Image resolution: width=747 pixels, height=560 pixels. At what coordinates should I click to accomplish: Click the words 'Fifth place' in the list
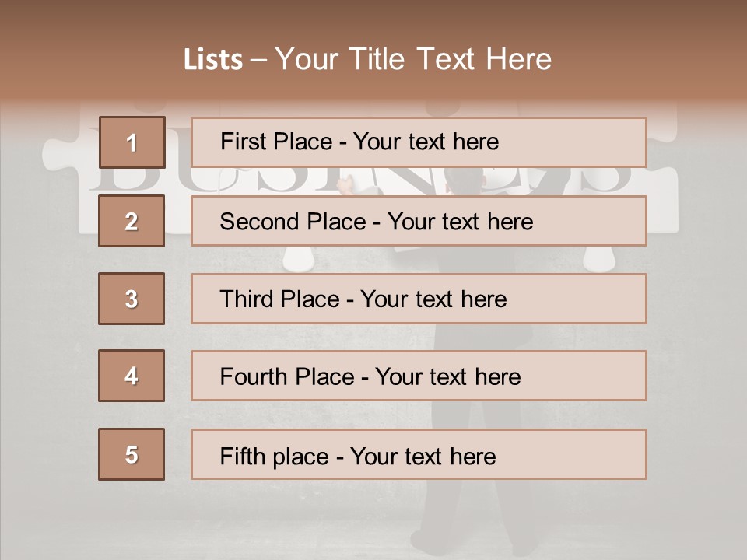pyautogui.click(x=275, y=457)
